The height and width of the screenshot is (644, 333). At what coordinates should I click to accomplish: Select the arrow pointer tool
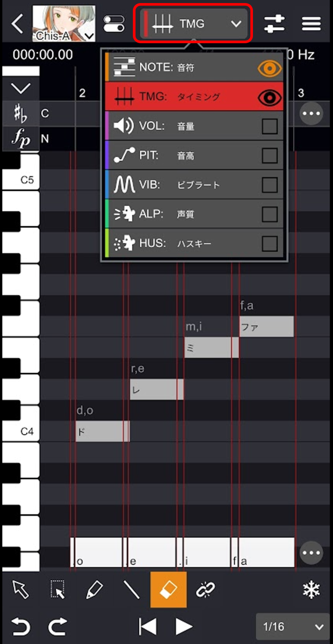[21, 590]
